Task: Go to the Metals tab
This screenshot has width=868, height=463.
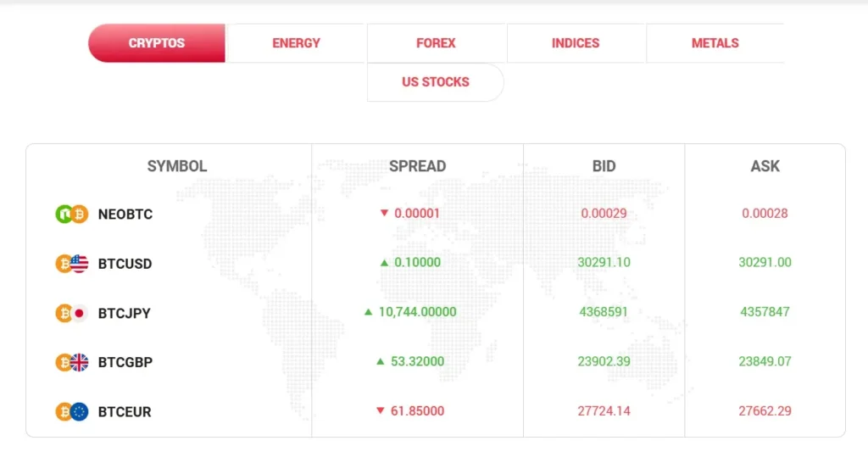Action: click(x=715, y=43)
